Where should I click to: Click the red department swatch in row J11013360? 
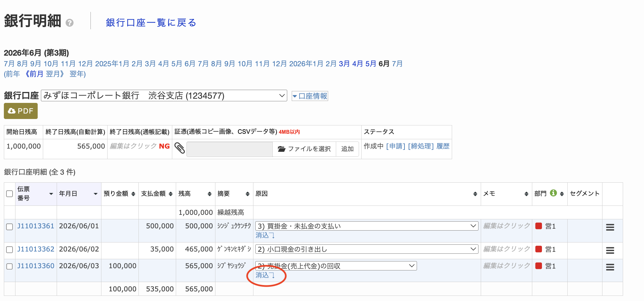[539, 266]
